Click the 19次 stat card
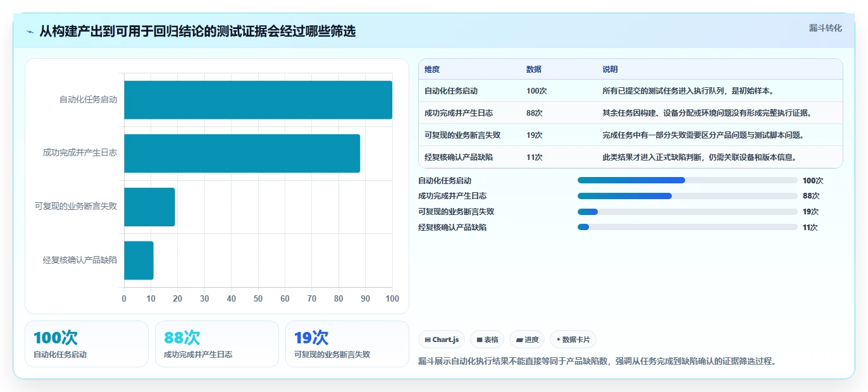Viewport: 868px width, 392px height. click(x=347, y=344)
